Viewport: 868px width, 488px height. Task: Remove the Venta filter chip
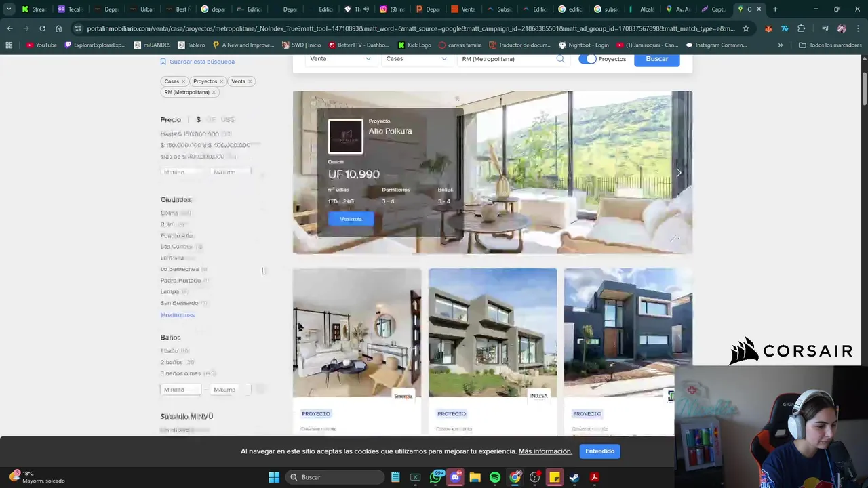pyautogui.click(x=250, y=81)
